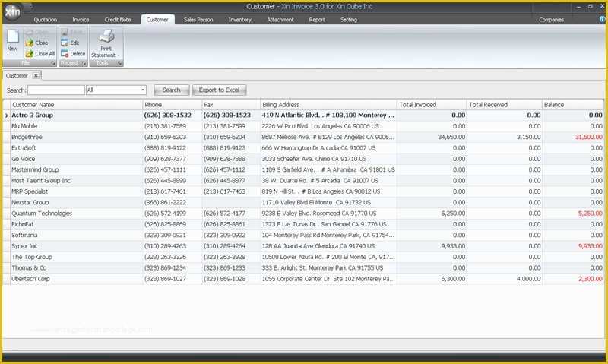Click the greyed-out Open icon in File group

click(30, 32)
